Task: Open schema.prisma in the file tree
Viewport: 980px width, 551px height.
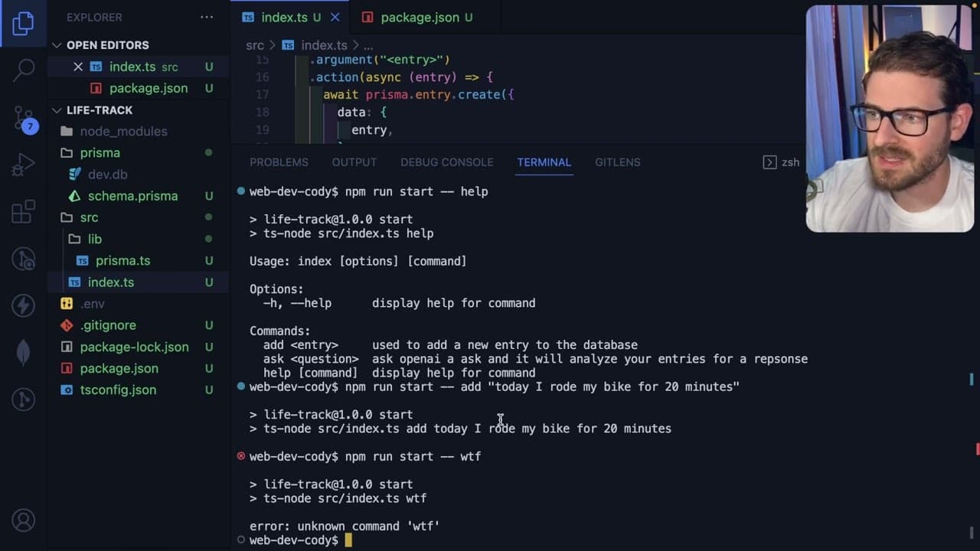Action: 132,196
